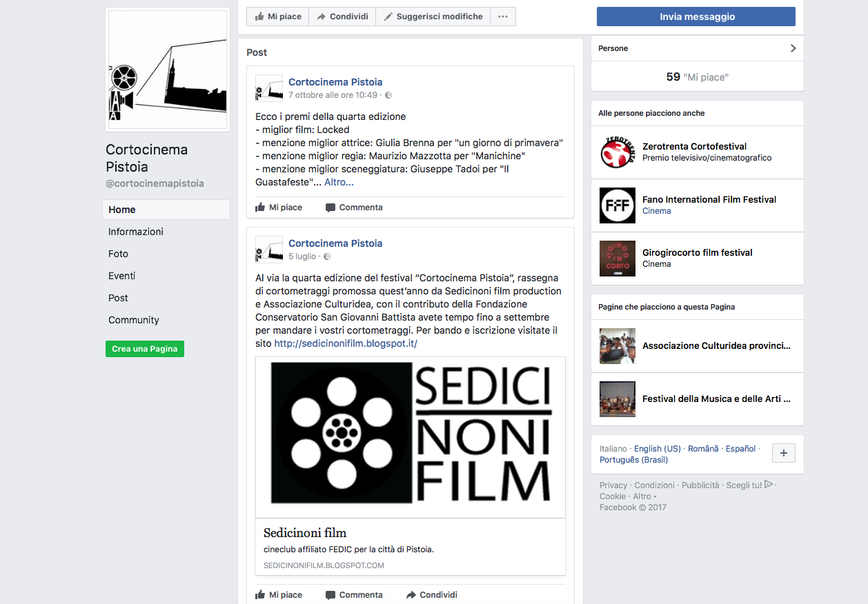Open Post section in sidebar

[118, 298]
